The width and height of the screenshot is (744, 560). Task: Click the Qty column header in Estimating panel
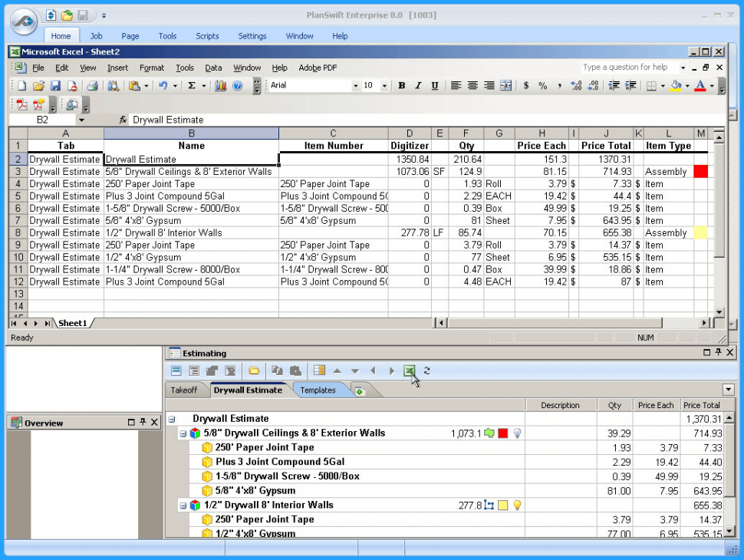(615, 405)
